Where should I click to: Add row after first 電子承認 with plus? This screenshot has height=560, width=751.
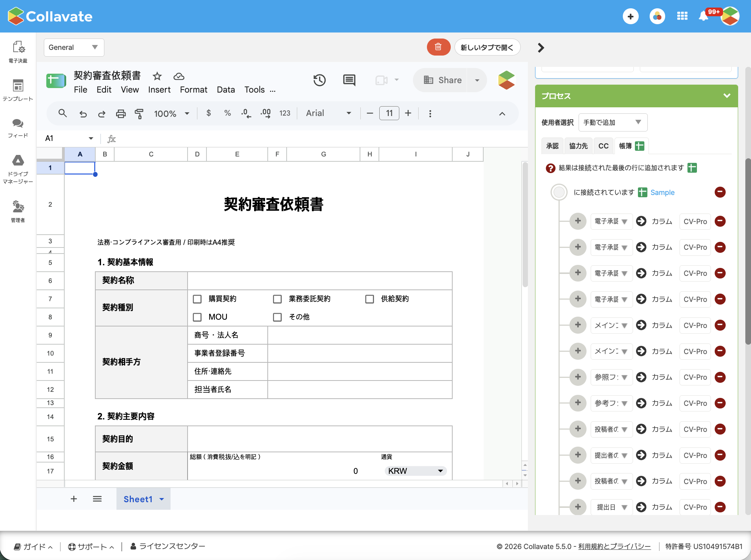(578, 221)
